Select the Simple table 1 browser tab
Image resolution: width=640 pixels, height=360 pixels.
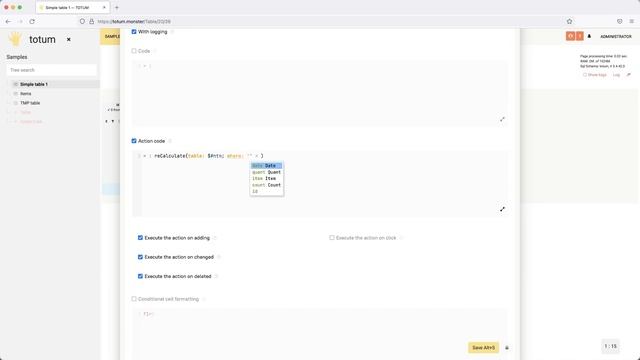tap(72, 7)
